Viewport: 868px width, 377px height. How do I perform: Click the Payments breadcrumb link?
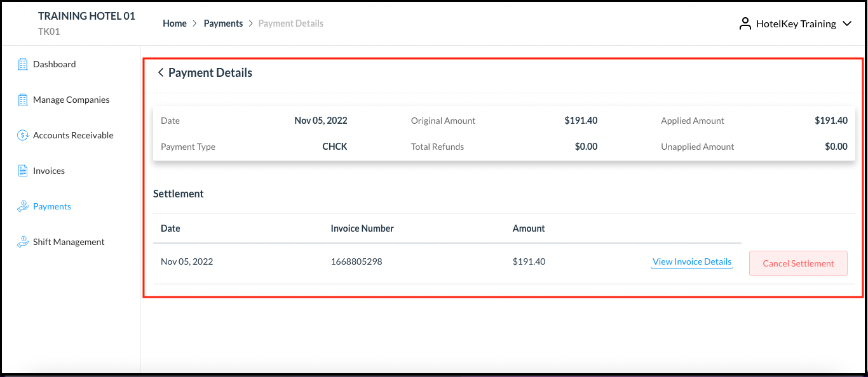point(223,23)
